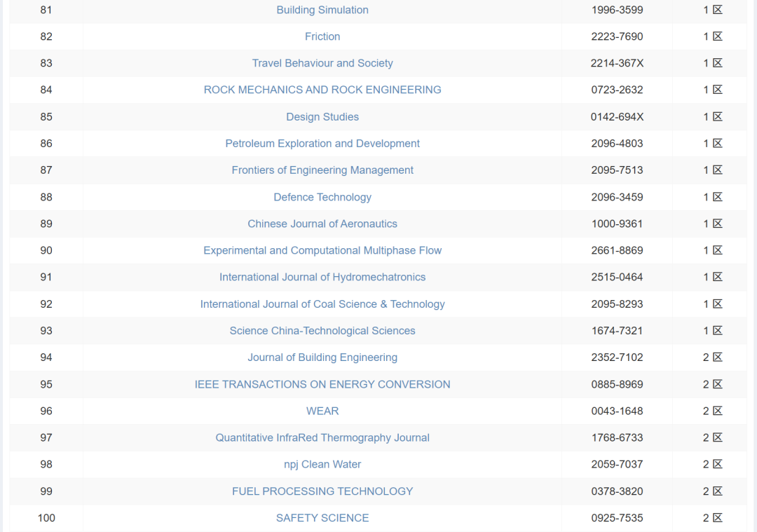Open Travel Behaviour and Society link
The height and width of the screenshot is (532, 757).
[x=322, y=63]
